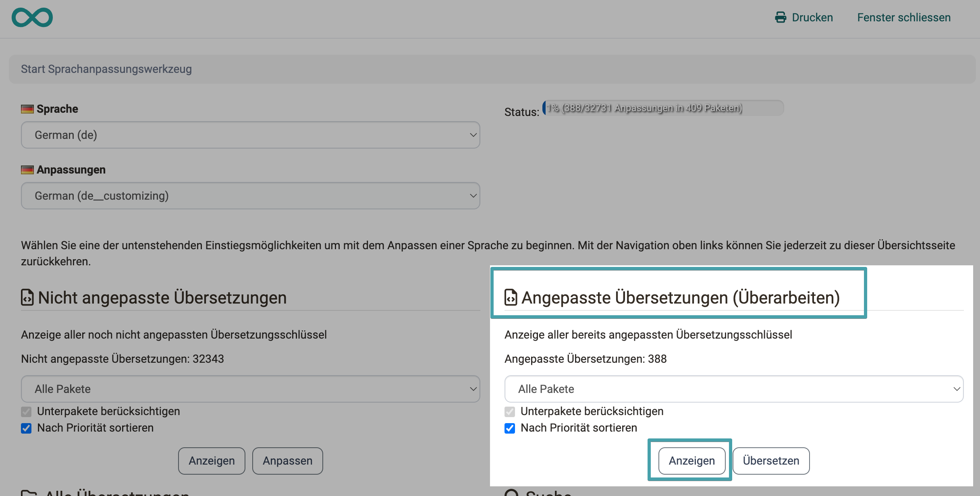Viewport: 980px width, 496px height.
Task: Open Start Sprachanpassungswerkzeug breadcrumb
Action: tap(106, 69)
